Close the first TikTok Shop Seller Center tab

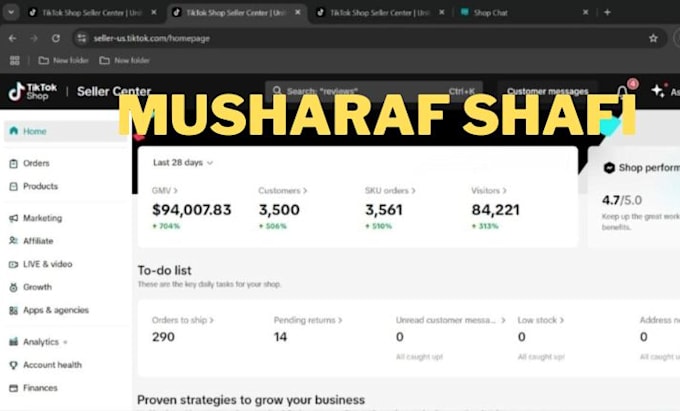(154, 13)
